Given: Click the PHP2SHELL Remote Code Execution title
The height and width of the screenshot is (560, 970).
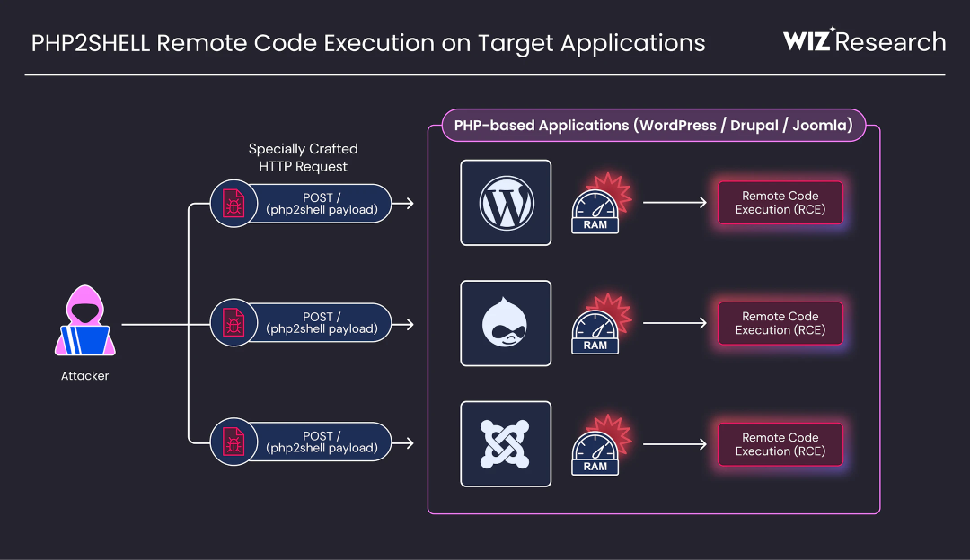Looking at the screenshot, I should pyautogui.click(x=368, y=43).
